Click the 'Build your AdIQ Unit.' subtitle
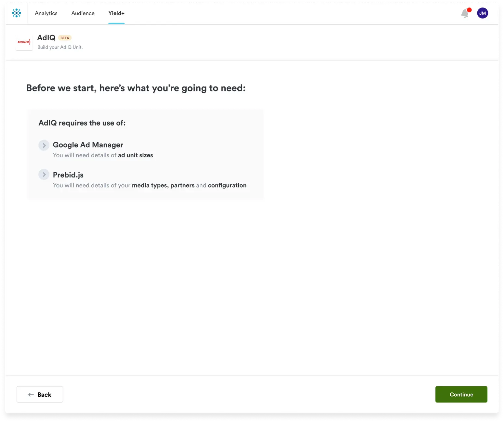The image size is (504, 422). tap(60, 47)
